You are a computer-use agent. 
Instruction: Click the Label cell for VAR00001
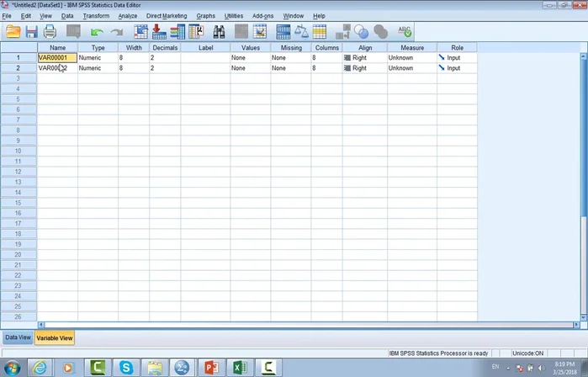click(x=205, y=58)
